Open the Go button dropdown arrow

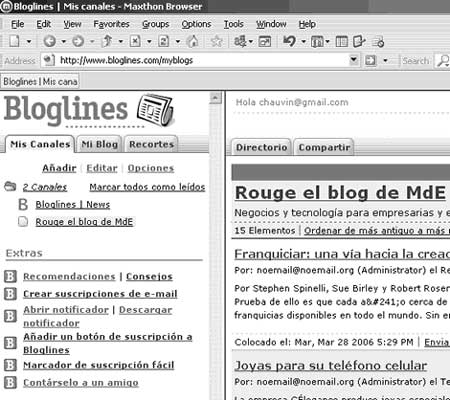[x=385, y=61]
